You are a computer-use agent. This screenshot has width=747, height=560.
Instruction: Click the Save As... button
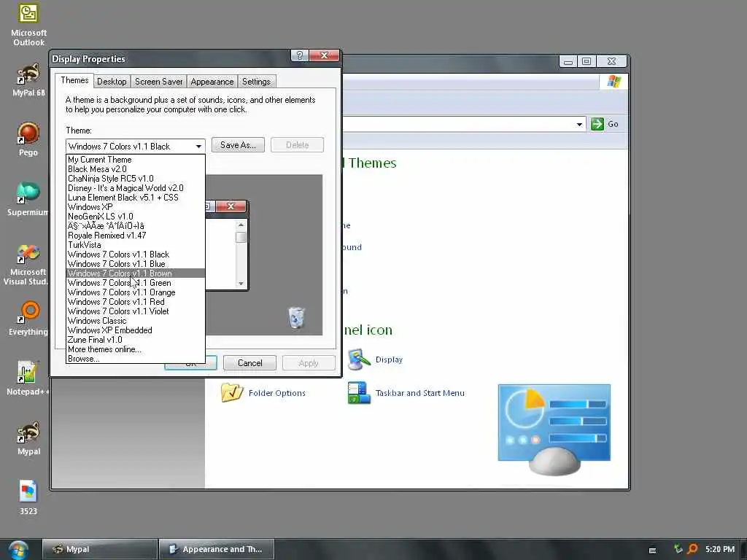click(239, 145)
